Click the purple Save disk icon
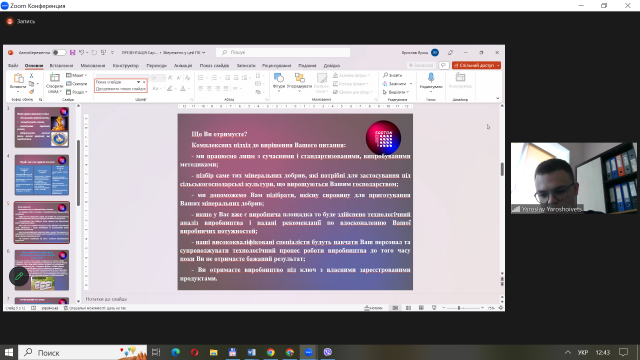Screen dimensions: 640x360 [x=72, y=53]
